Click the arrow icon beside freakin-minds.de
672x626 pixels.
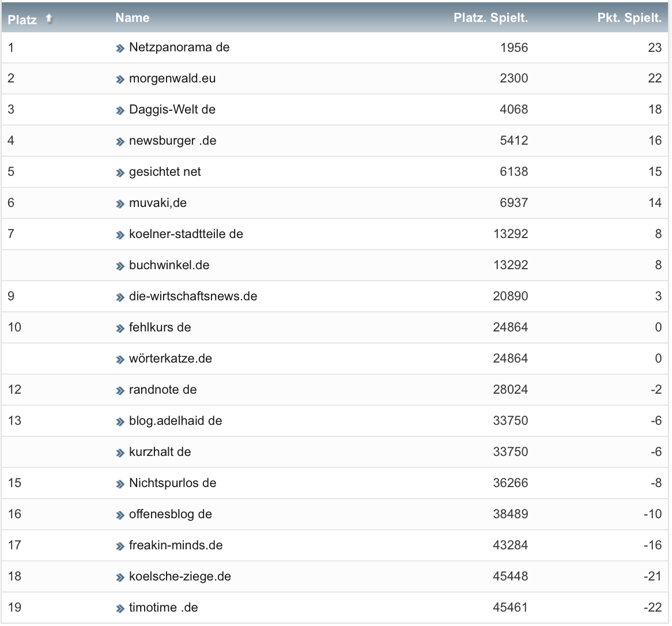120,546
